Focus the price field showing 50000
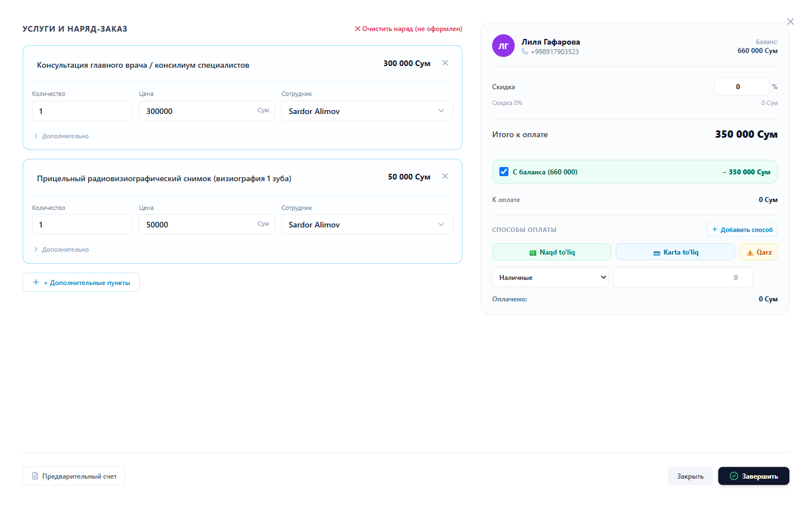This screenshot has width=812, height=508. point(207,225)
